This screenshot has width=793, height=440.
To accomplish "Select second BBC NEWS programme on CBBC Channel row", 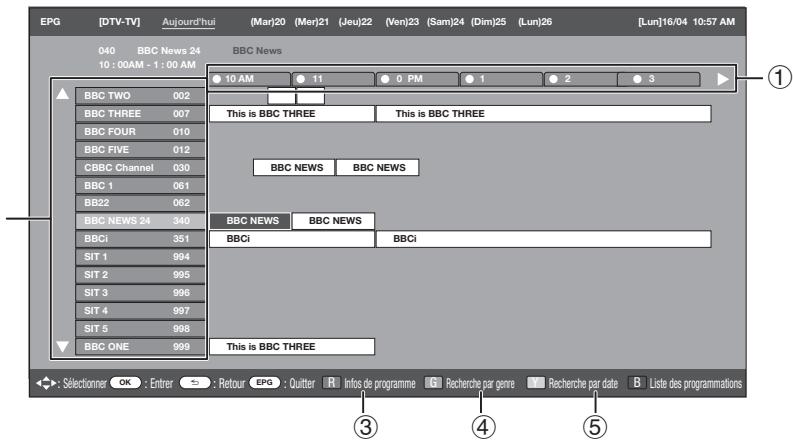I will click(377, 167).
